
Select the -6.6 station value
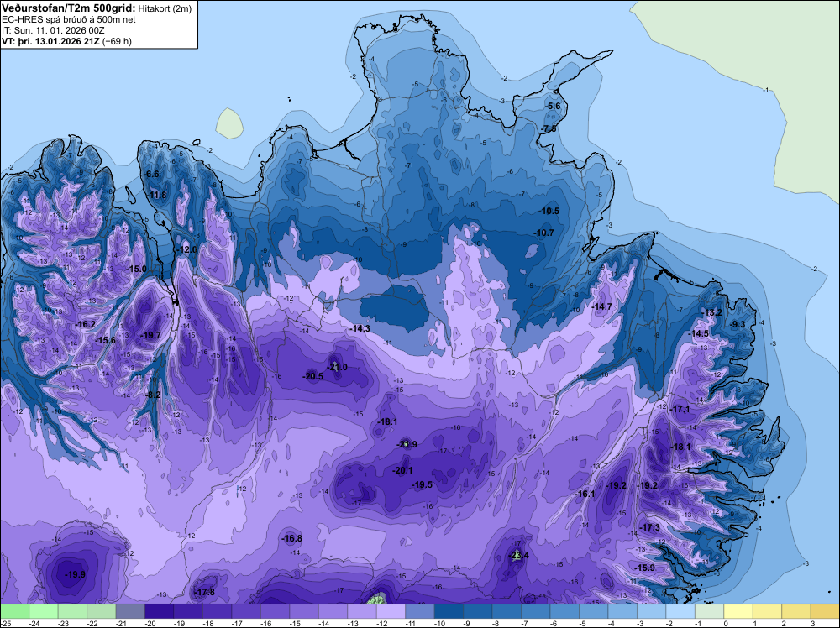click(152, 174)
